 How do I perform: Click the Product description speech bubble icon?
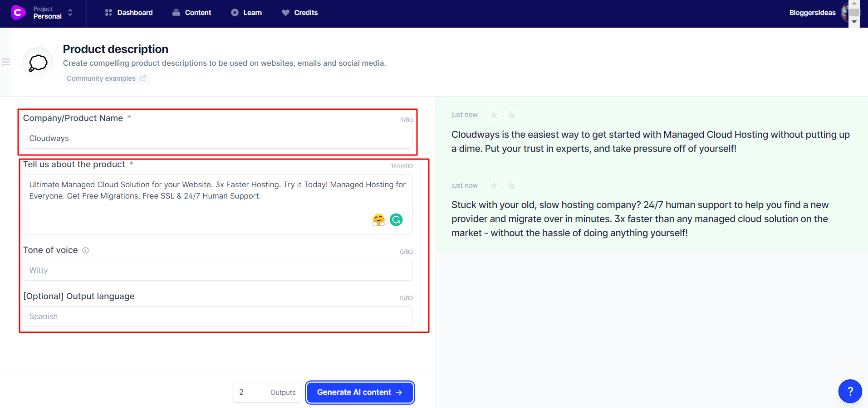point(38,63)
